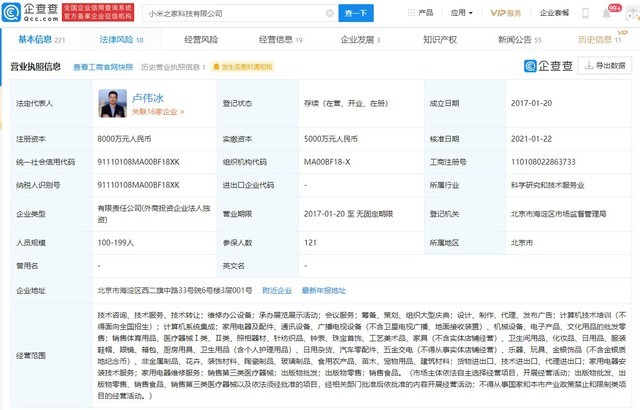Screen dimensions: 640x410
Task: Switch to 新闻公告 tab
Action: [x=520, y=40]
